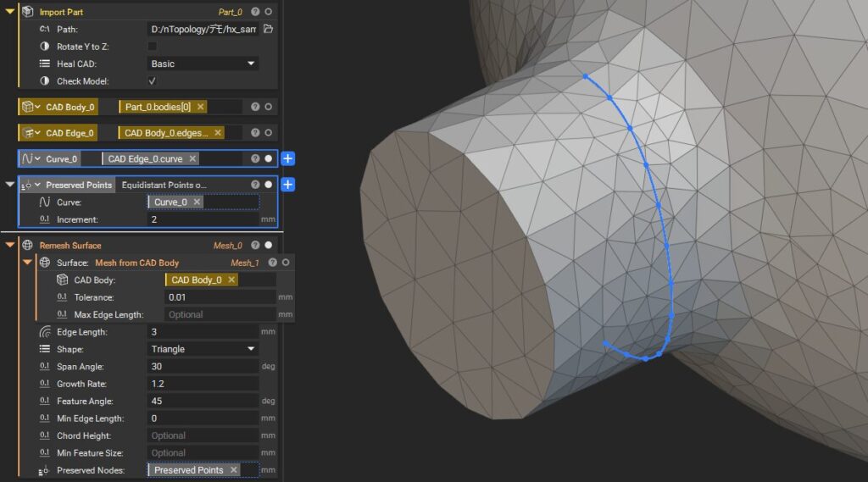Click the plus button beside Preserved Points
The height and width of the screenshot is (482, 868).
288,185
